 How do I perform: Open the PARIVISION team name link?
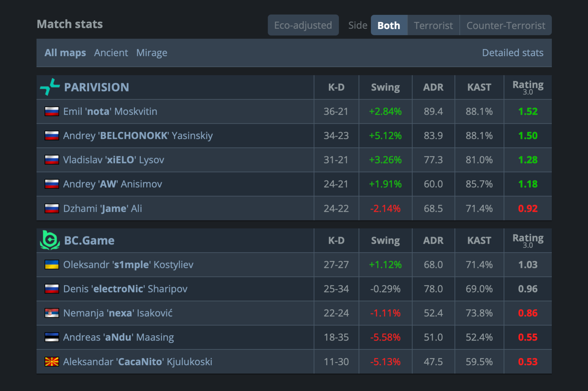(96, 87)
